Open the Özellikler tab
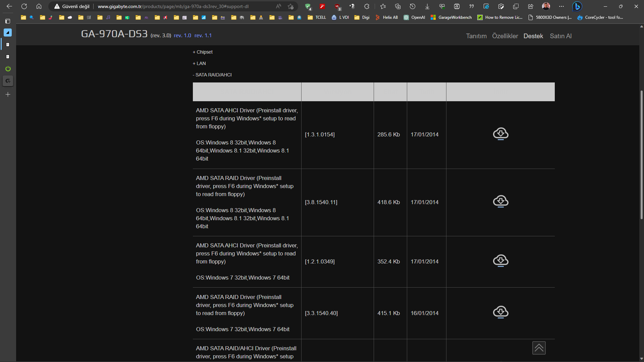Viewport: 644px width, 362px height. 505,36
